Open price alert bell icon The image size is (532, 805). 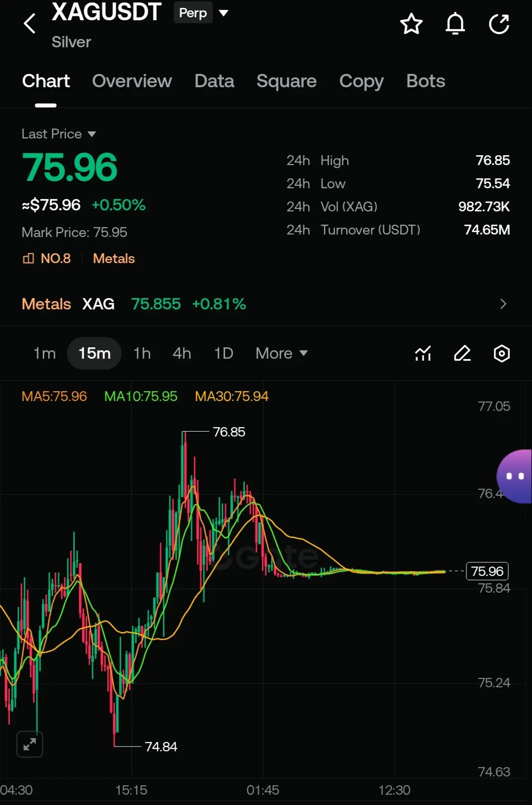click(455, 24)
